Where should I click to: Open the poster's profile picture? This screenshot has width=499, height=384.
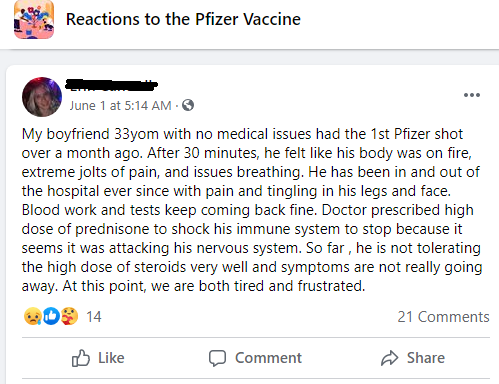tap(42, 97)
